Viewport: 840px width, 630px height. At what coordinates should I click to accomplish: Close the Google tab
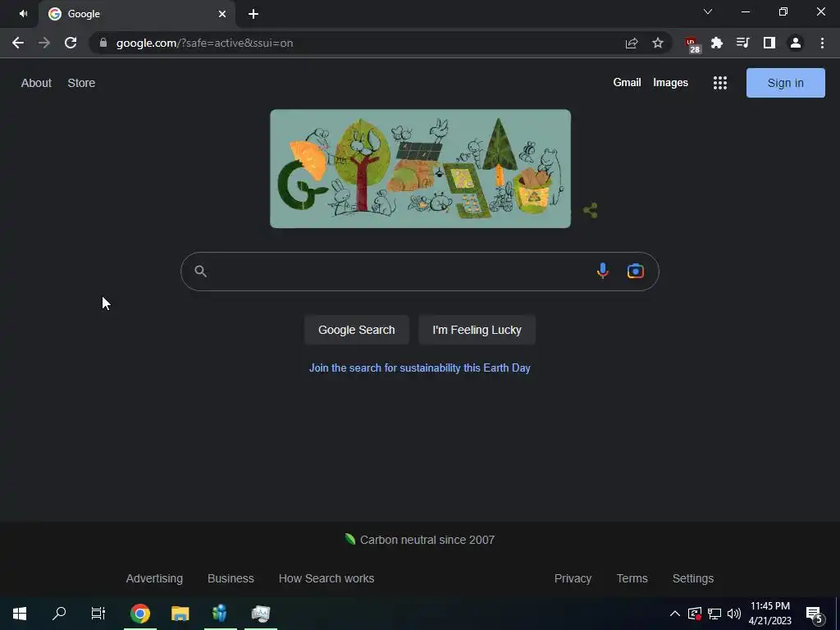tap(222, 14)
